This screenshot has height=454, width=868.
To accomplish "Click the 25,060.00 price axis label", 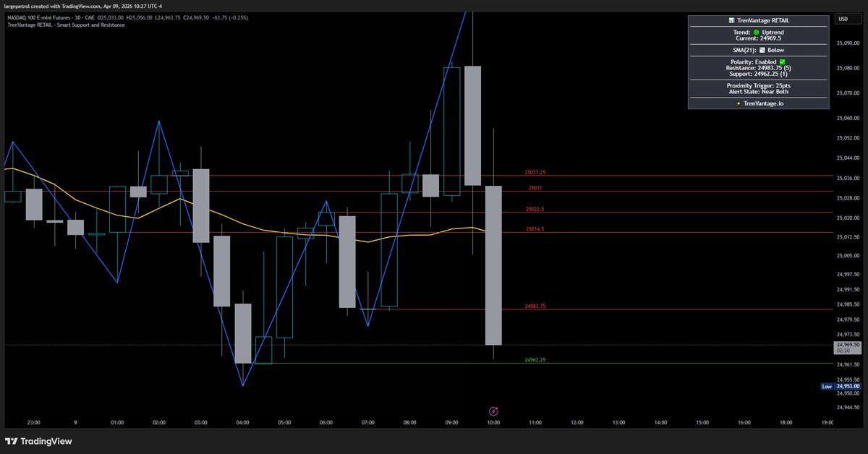I will coord(848,118).
